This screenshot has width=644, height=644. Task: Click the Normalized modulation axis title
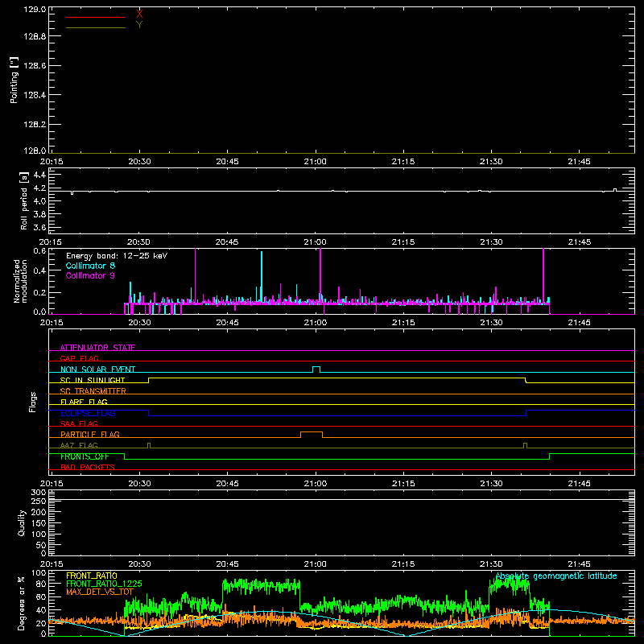coord(20,281)
